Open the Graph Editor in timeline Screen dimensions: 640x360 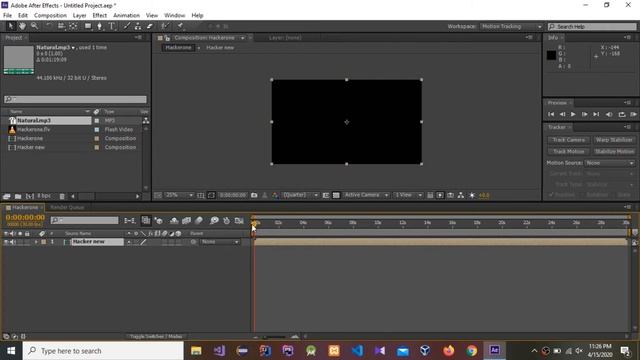click(x=239, y=221)
